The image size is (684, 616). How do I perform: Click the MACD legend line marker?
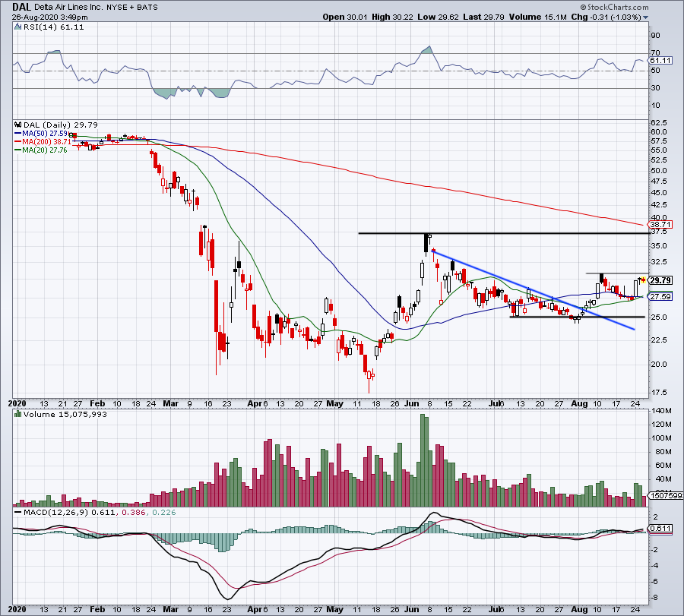coord(18,512)
